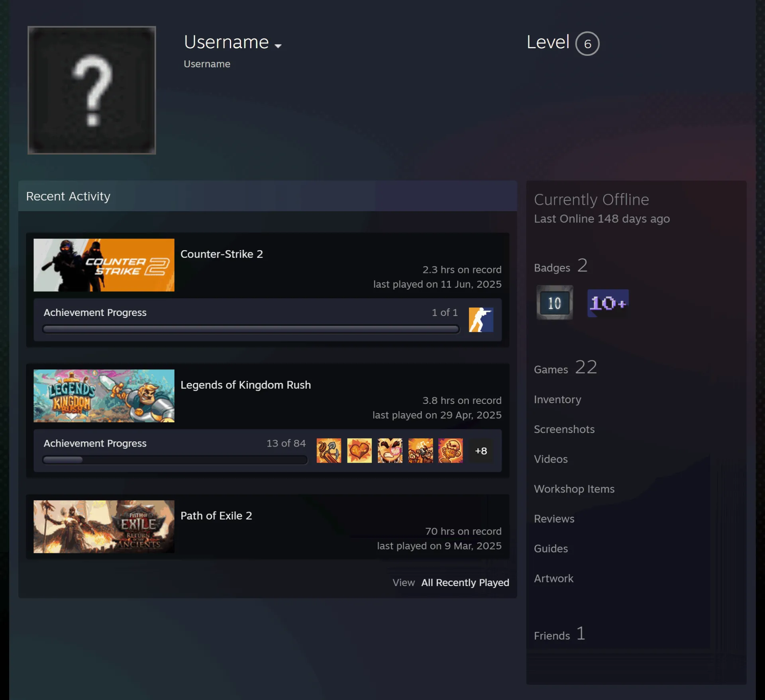The height and width of the screenshot is (700, 765).
Task: Click 'Last Online 148 days ago' text
Action: click(x=602, y=219)
